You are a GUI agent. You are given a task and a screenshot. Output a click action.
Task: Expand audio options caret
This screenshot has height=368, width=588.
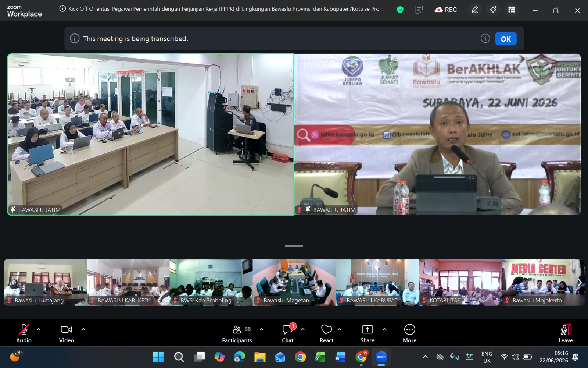[x=39, y=329]
